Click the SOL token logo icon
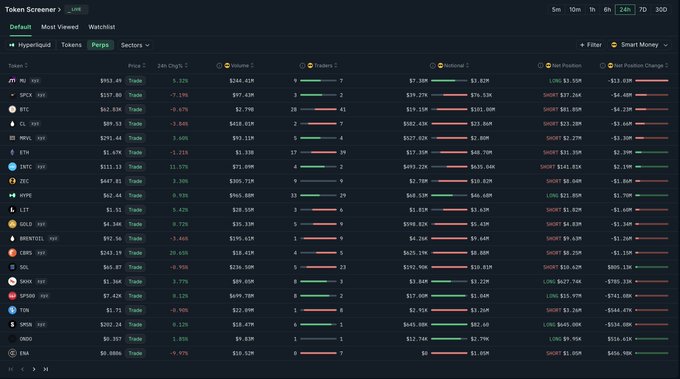 point(12,267)
